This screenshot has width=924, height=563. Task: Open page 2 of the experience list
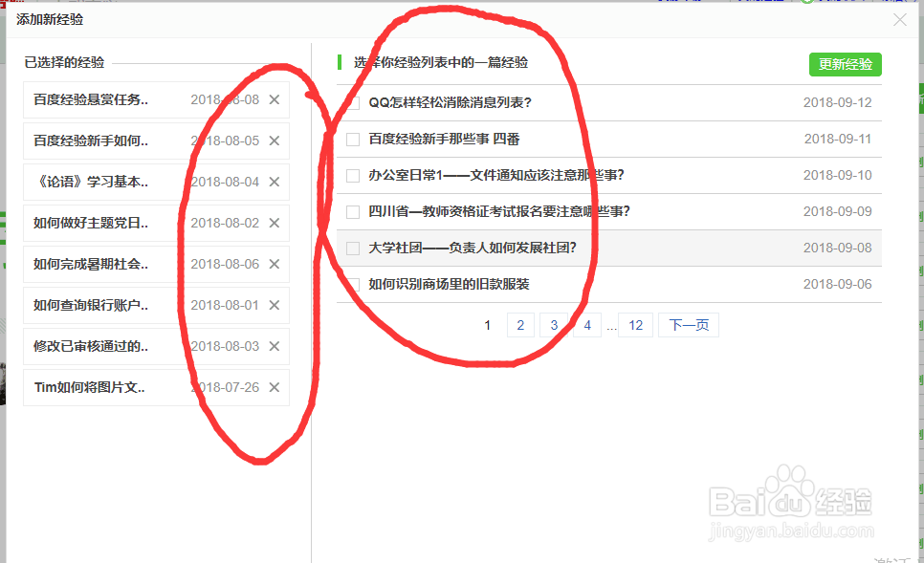(520, 325)
